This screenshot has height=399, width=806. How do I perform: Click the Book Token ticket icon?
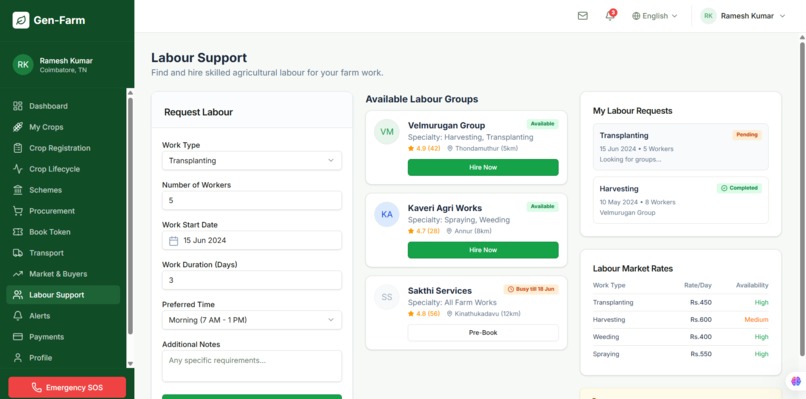18,232
